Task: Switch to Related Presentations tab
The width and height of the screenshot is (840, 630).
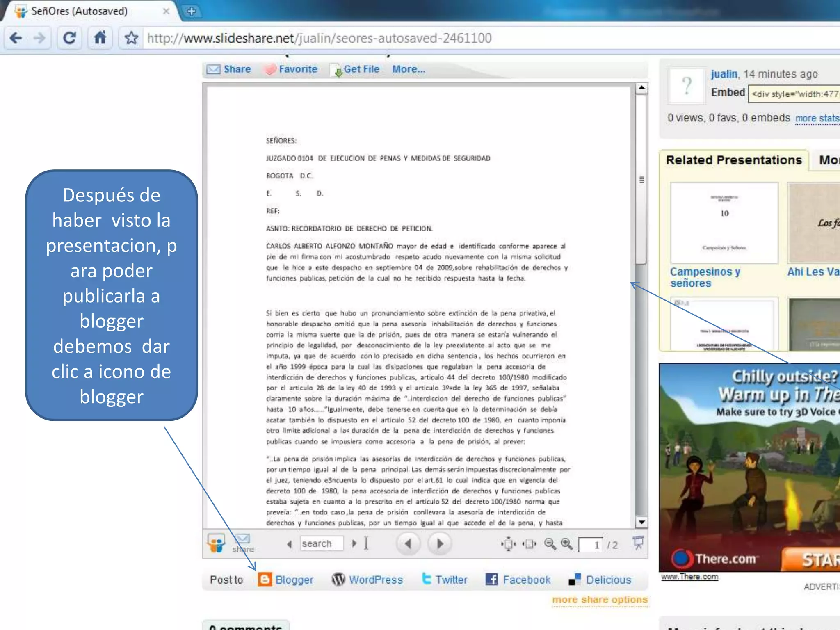Action: point(733,160)
